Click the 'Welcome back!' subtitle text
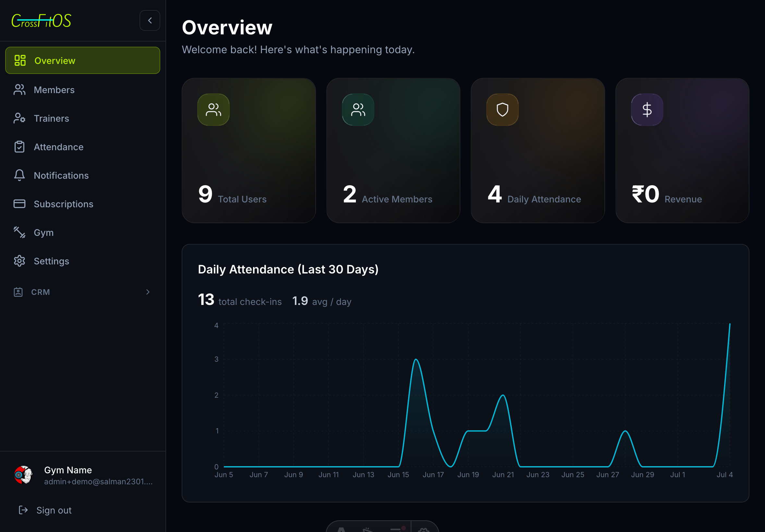The height and width of the screenshot is (532, 765). click(298, 50)
